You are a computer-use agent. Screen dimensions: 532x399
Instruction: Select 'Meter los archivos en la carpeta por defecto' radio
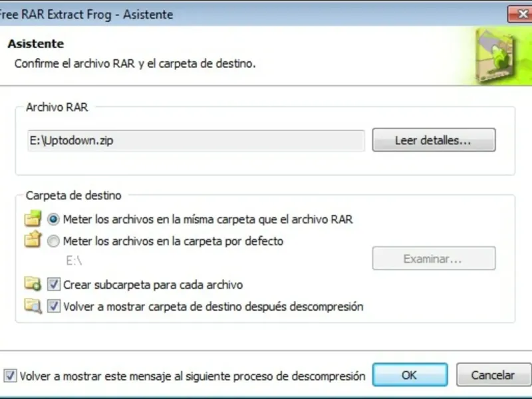click(x=53, y=241)
